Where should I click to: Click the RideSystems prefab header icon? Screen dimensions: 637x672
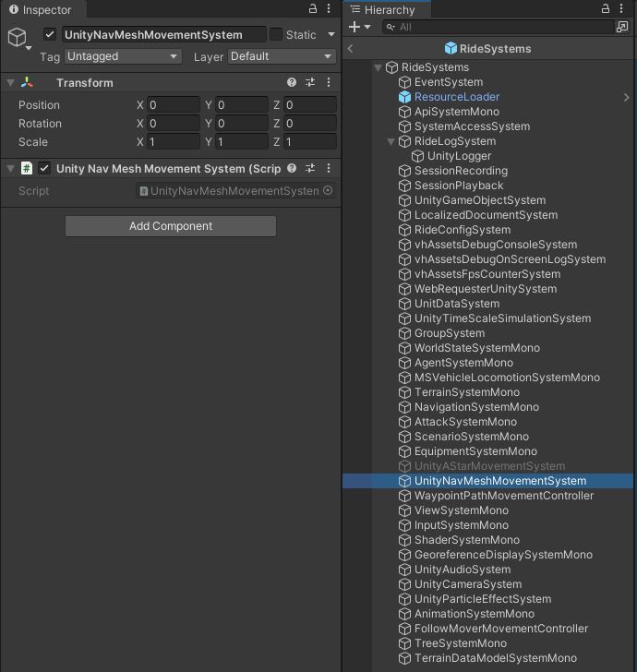click(x=451, y=48)
